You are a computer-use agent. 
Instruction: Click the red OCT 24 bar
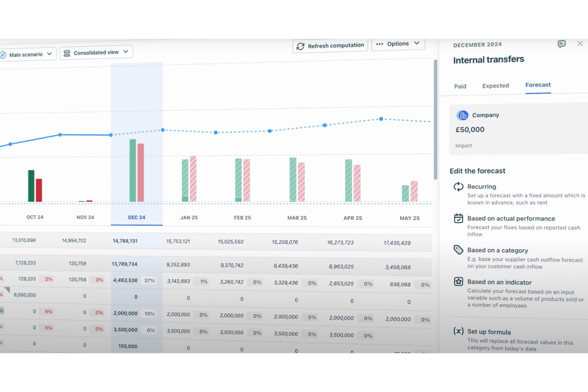(x=39, y=190)
